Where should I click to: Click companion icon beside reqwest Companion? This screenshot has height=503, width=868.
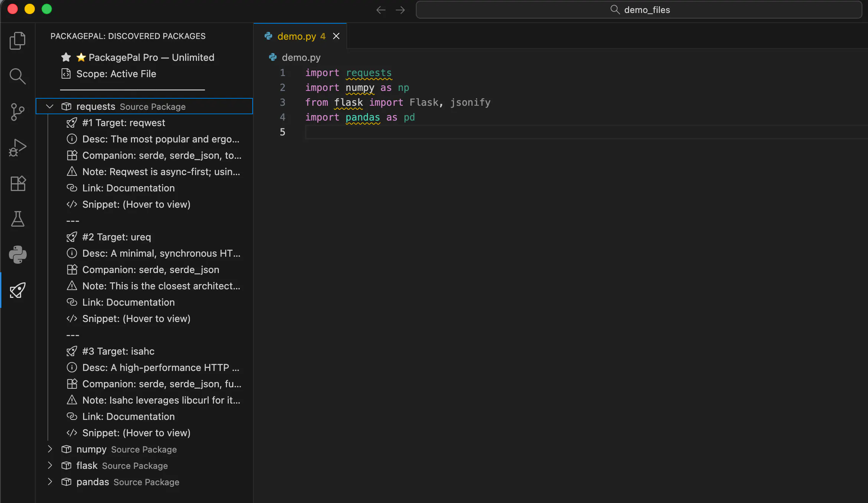(72, 155)
